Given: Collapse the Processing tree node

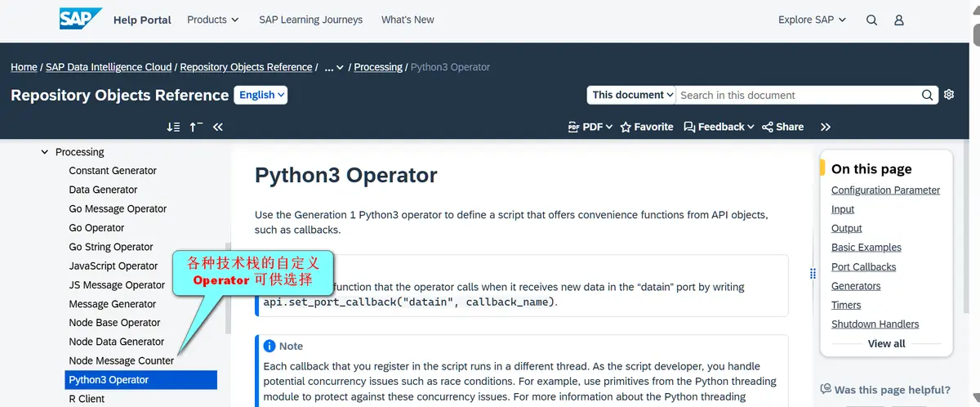Looking at the screenshot, I should tap(45, 152).
